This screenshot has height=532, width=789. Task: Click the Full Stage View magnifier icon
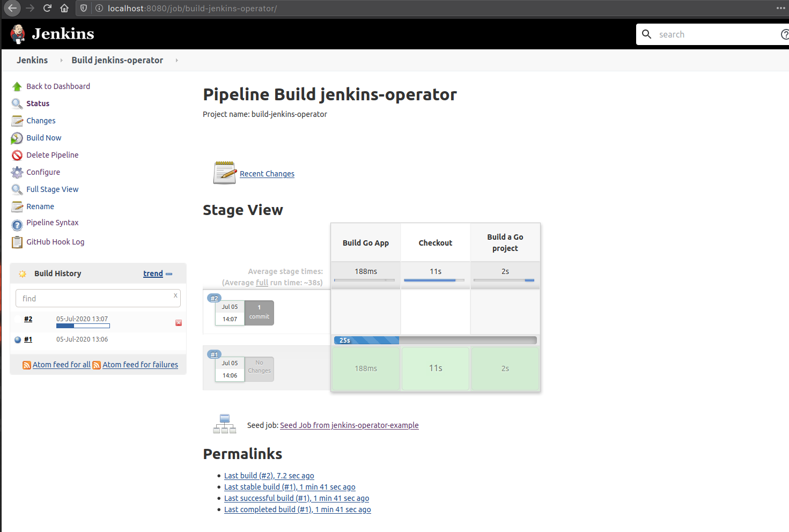[x=17, y=189]
